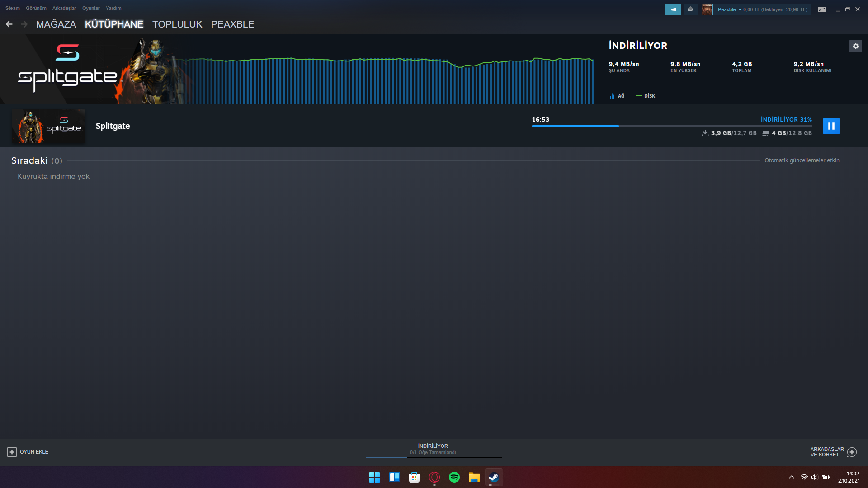Click the announcements megaphone icon
Image resolution: width=868 pixels, height=488 pixels.
click(x=673, y=9)
